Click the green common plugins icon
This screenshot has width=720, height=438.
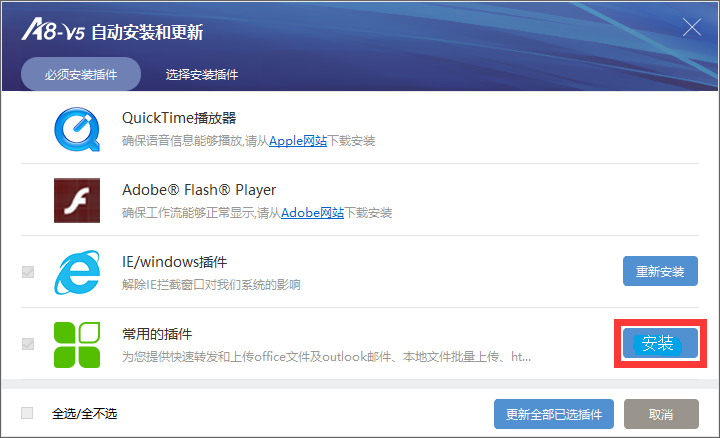[x=77, y=345]
